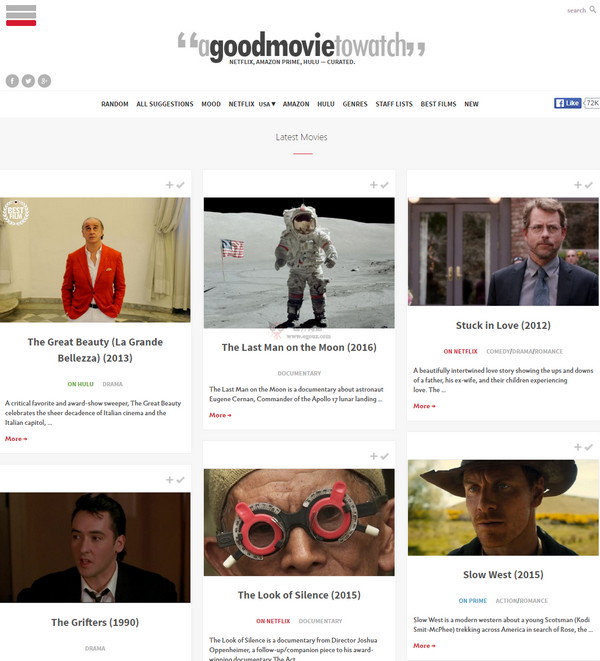The image size is (600, 661).
Task: Open the Facebook social icon
Action: [x=12, y=81]
